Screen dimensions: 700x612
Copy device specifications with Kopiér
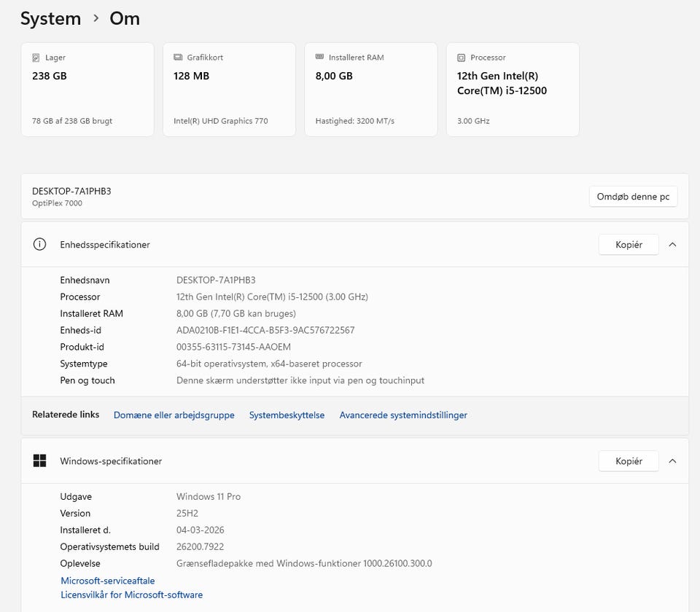[x=629, y=245]
